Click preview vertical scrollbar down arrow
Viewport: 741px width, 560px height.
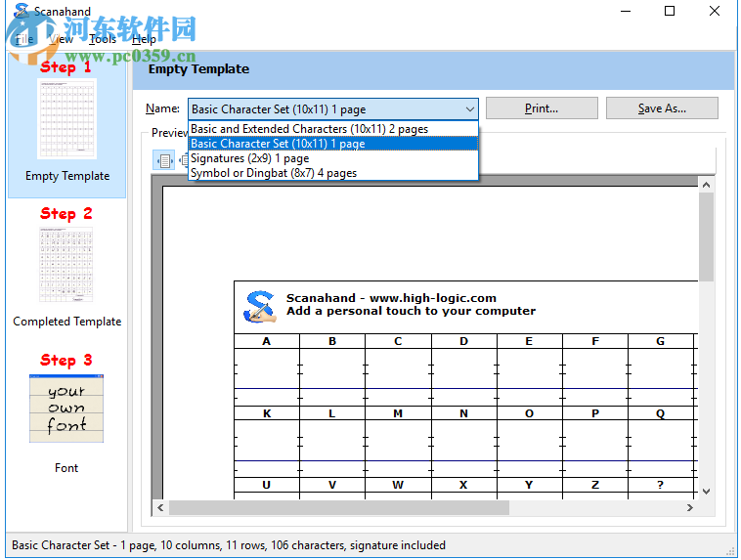706,492
